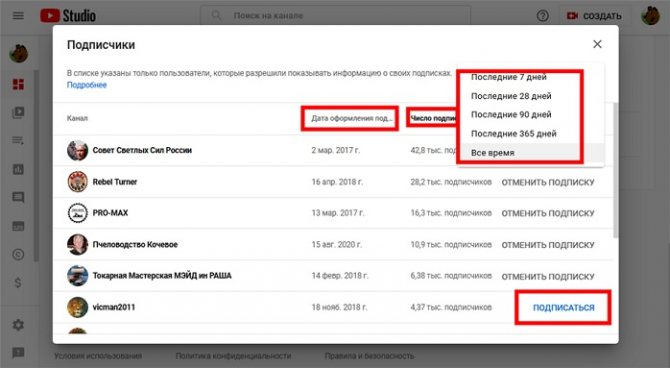The height and width of the screenshot is (368, 670).
Task: Open channel PRO-MAX
Action: [x=110, y=213]
